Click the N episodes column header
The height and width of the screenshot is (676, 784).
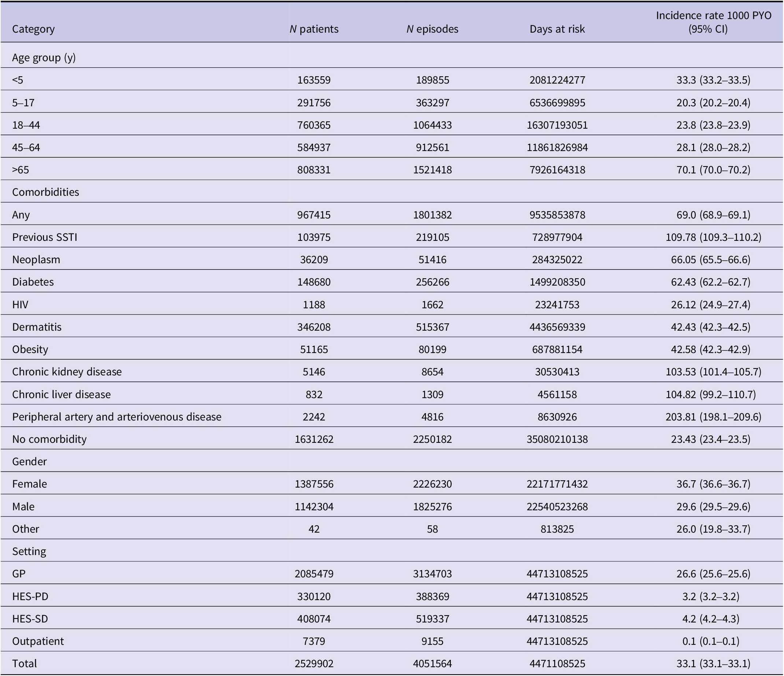click(432, 29)
